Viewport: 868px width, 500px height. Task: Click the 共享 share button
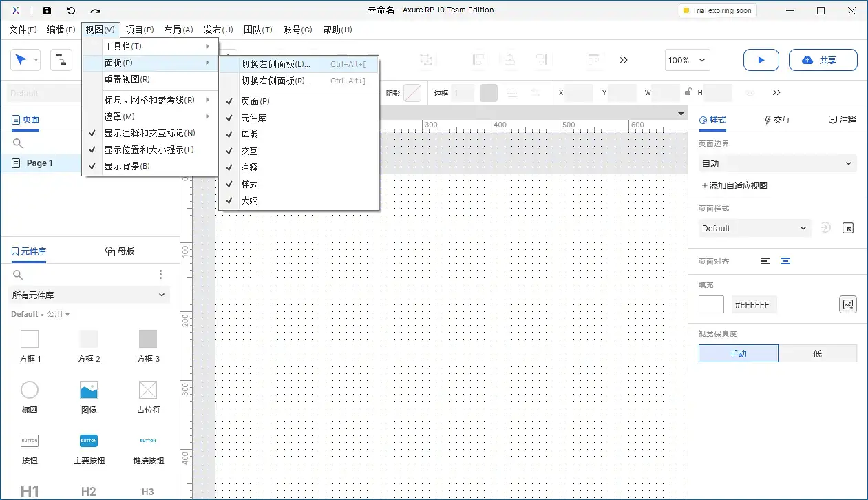(x=823, y=60)
